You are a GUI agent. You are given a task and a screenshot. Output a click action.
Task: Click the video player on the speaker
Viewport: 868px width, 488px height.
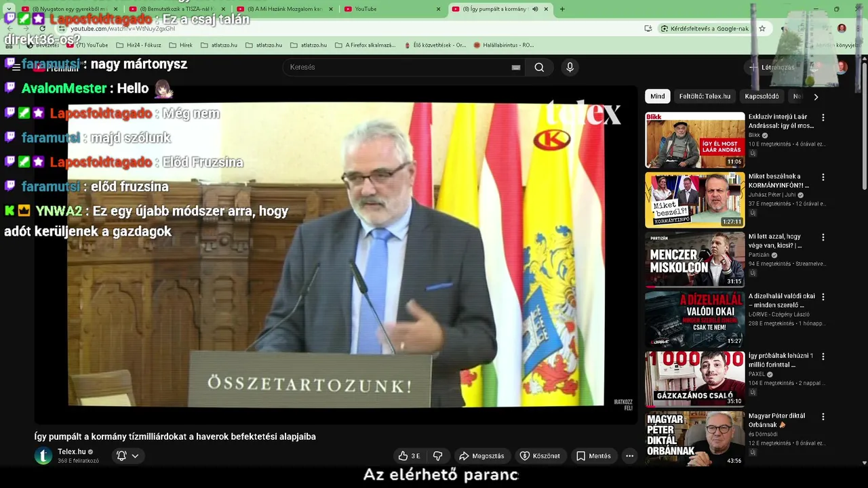[x=336, y=254]
